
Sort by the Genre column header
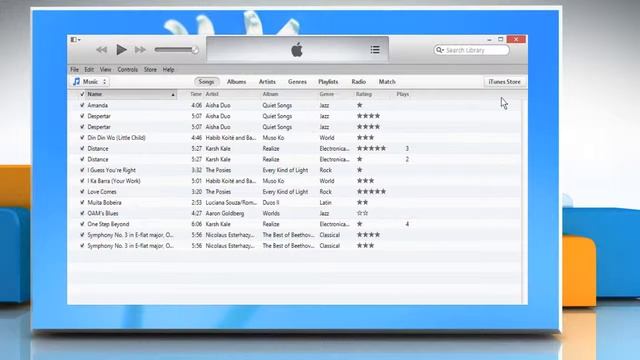pyautogui.click(x=327, y=94)
